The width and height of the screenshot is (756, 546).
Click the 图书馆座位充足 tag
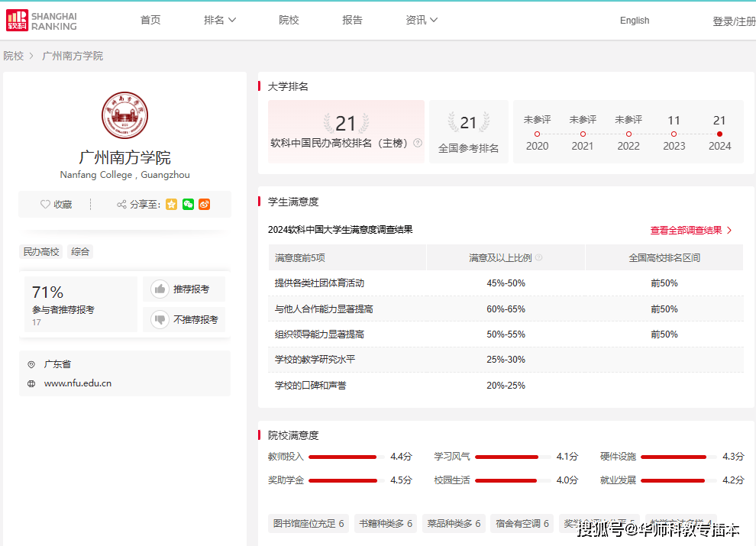point(309,524)
